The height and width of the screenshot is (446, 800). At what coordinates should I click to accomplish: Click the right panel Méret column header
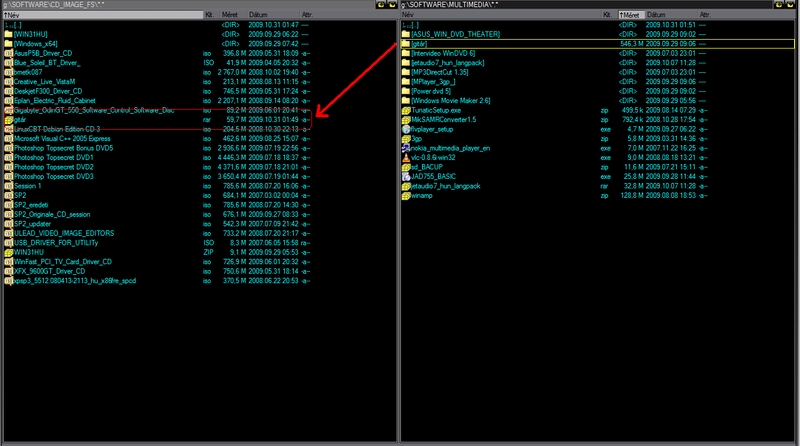631,15
